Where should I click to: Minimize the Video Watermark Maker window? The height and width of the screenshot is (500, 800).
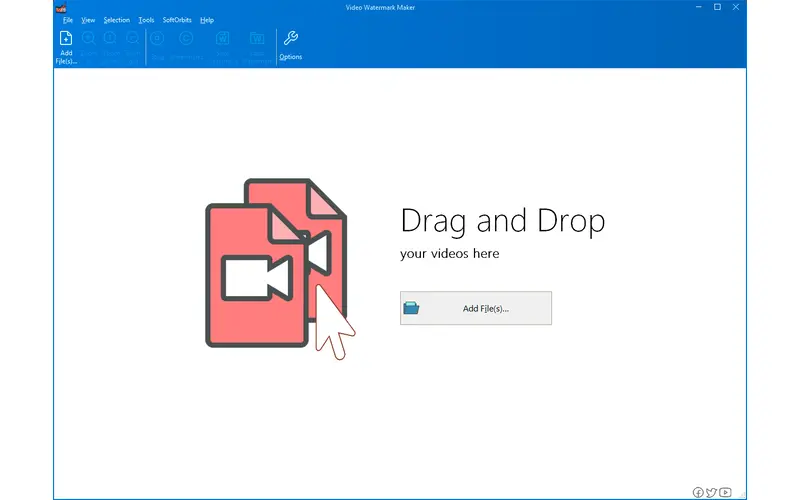(698, 7)
